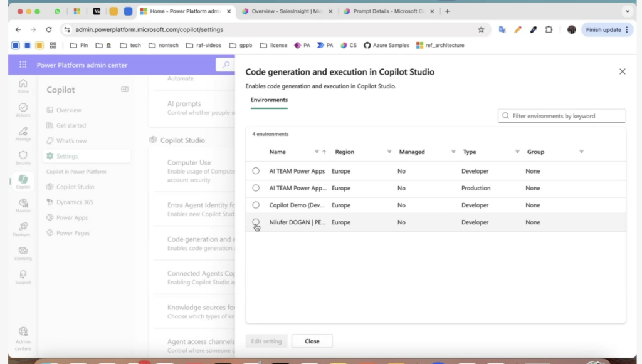642x364 pixels.
Task: Click the Monitor icon in sidebar
Action: pos(23,205)
